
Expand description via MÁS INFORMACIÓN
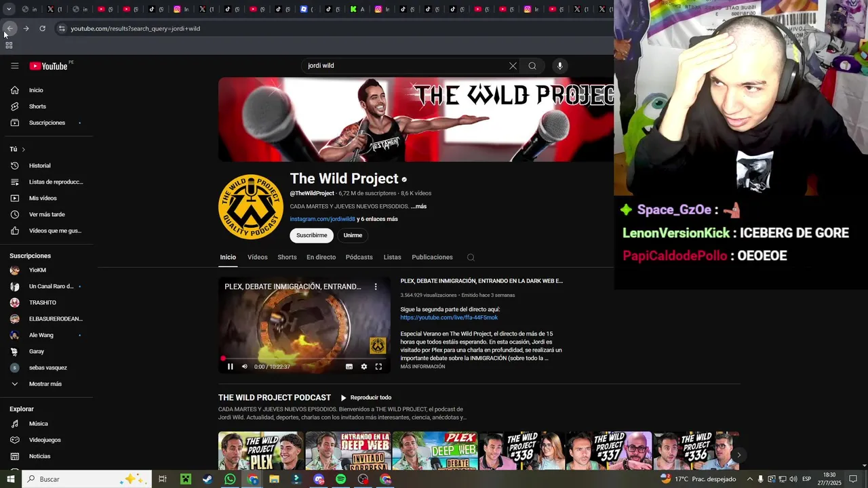422,367
